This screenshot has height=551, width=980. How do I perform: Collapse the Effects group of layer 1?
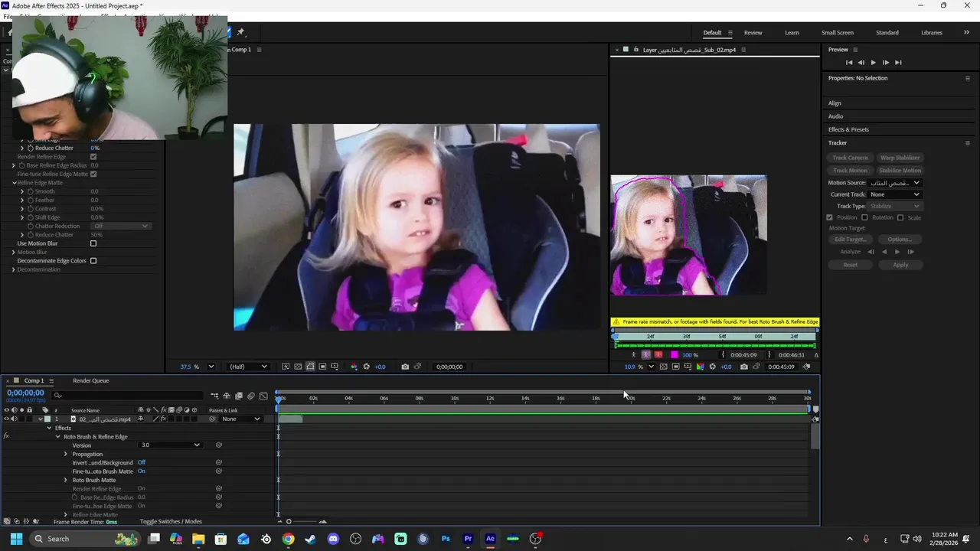point(50,428)
